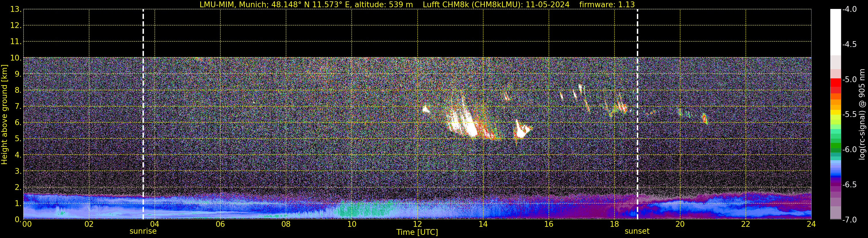Click the sunset dashed white line marker
This screenshot has width=868, height=238.
pos(637,114)
